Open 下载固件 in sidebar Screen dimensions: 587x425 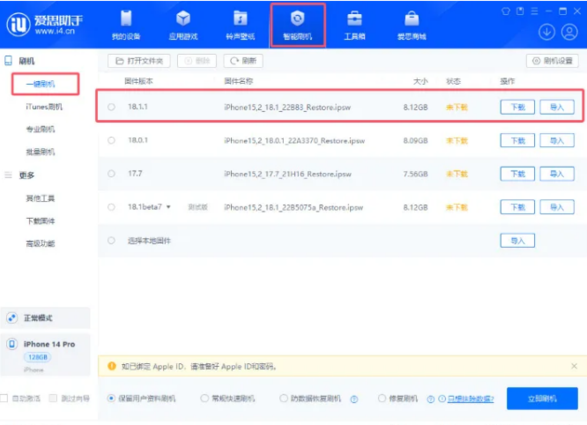pyautogui.click(x=40, y=221)
